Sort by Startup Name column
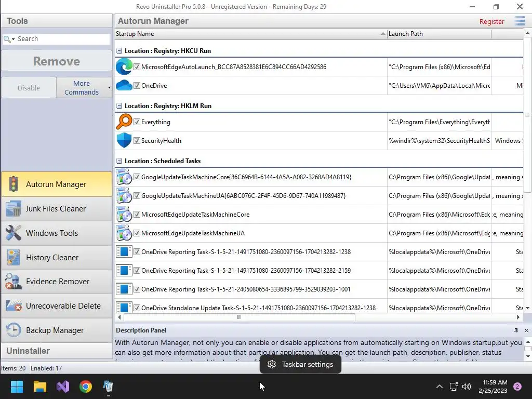Image resolution: width=532 pixels, height=399 pixels. coord(251,34)
